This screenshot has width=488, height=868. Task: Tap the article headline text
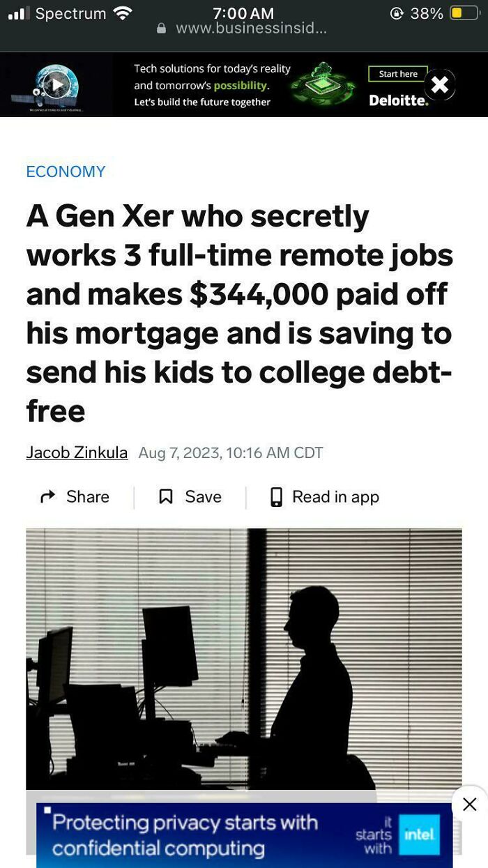click(x=240, y=314)
